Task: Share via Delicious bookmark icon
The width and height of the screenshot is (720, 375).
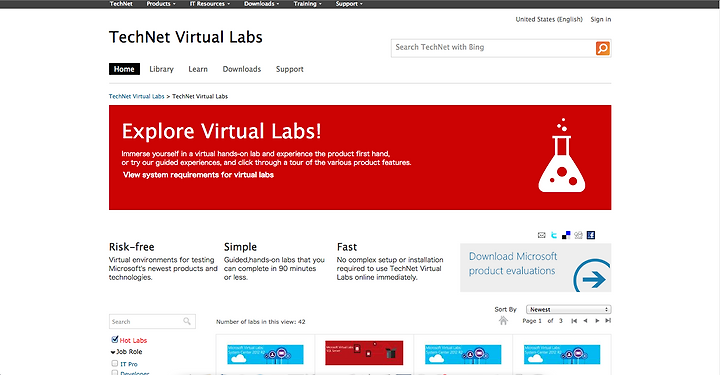Action: point(566,235)
